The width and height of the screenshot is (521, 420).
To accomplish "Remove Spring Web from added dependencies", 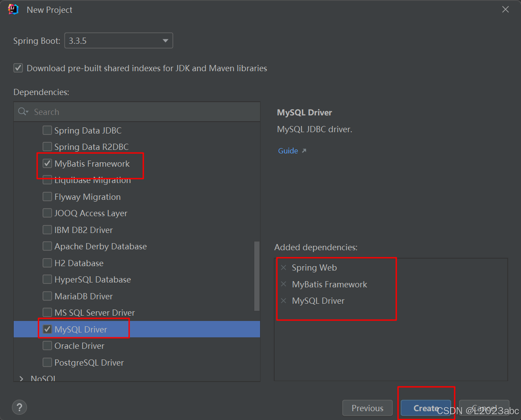I will coord(283,267).
